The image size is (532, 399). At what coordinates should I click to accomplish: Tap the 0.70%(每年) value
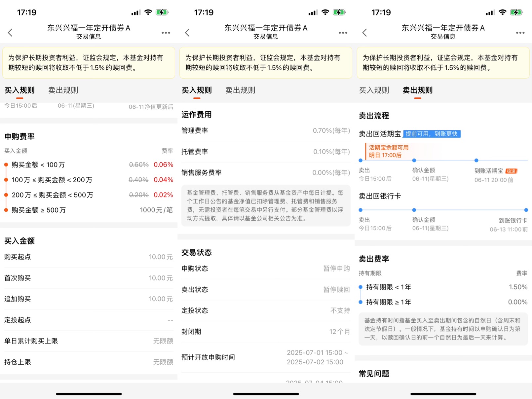(331, 131)
